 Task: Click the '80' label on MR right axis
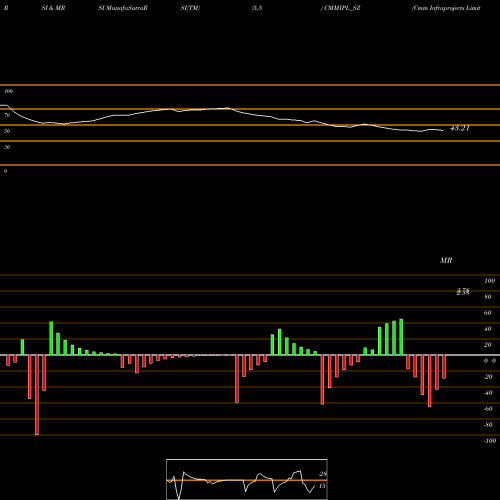[x=488, y=297]
